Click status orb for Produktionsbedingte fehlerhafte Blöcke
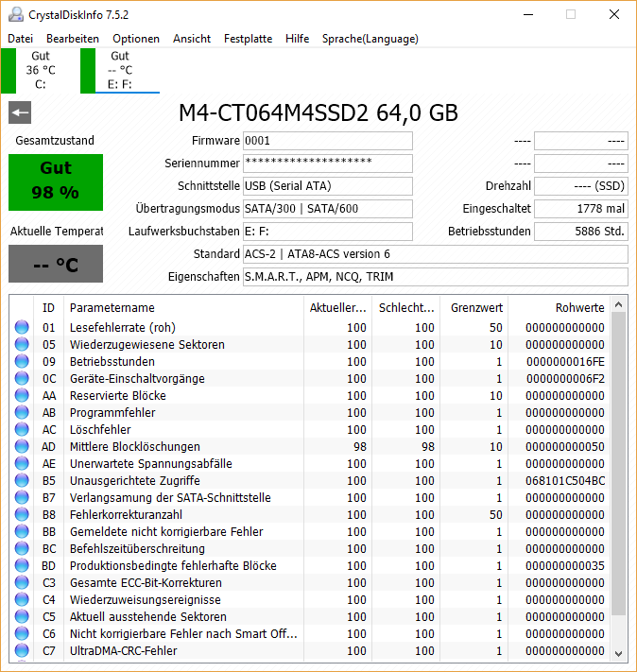Viewport: 637px width, 672px height. click(22, 566)
